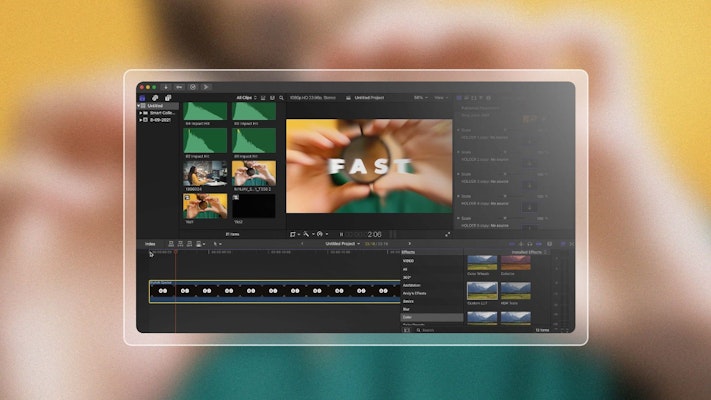This screenshot has width=711, height=400.
Task: Click the Custom LUT effect thumbnail
Action: pos(481,290)
